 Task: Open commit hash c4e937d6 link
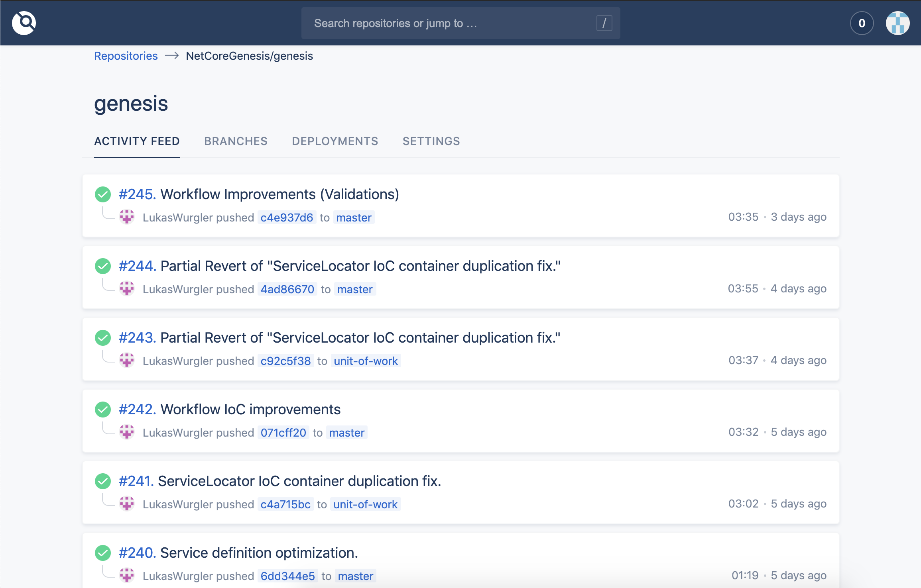pos(286,217)
